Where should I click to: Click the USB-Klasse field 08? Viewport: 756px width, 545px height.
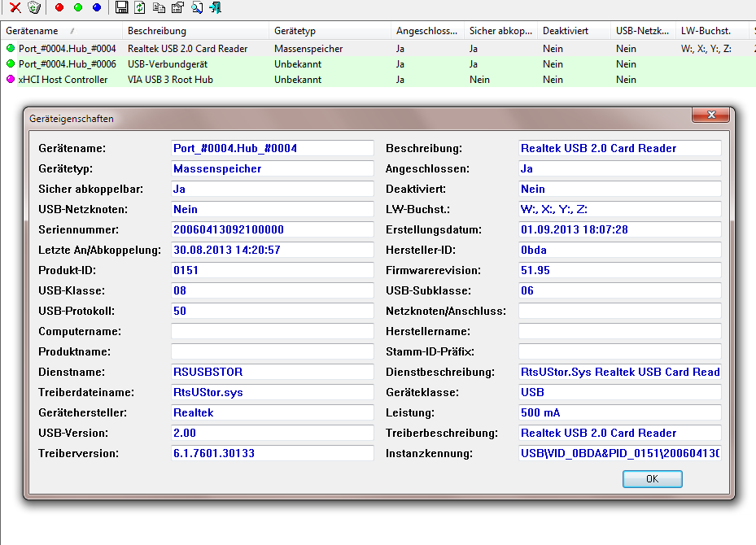(273, 290)
